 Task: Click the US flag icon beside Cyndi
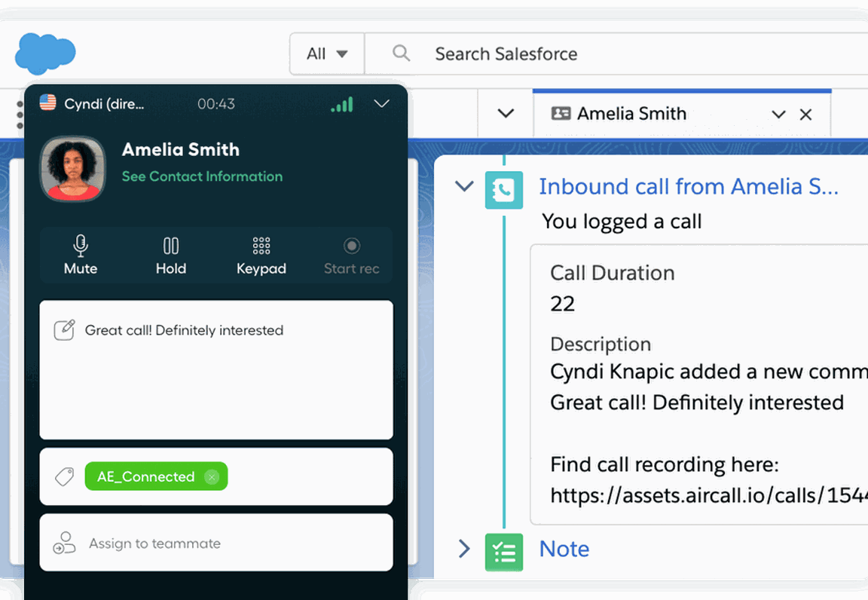click(48, 103)
